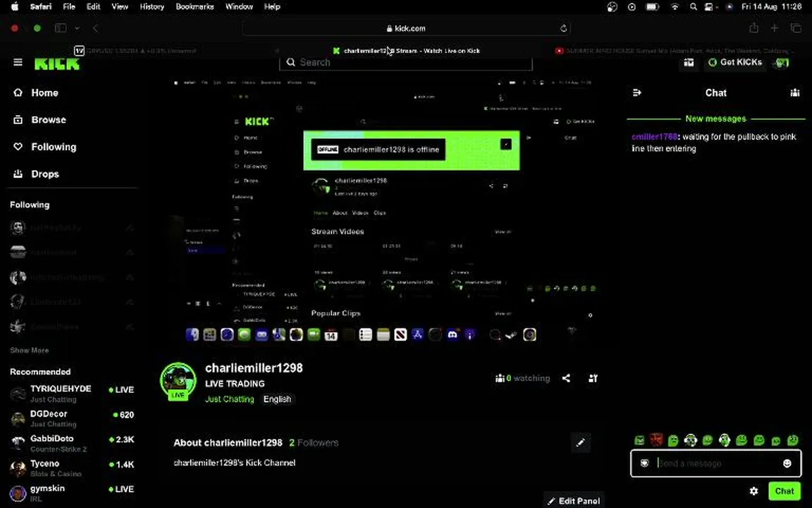Click the Just Chatting category link
Viewport: 812px width, 508px height.
(229, 399)
